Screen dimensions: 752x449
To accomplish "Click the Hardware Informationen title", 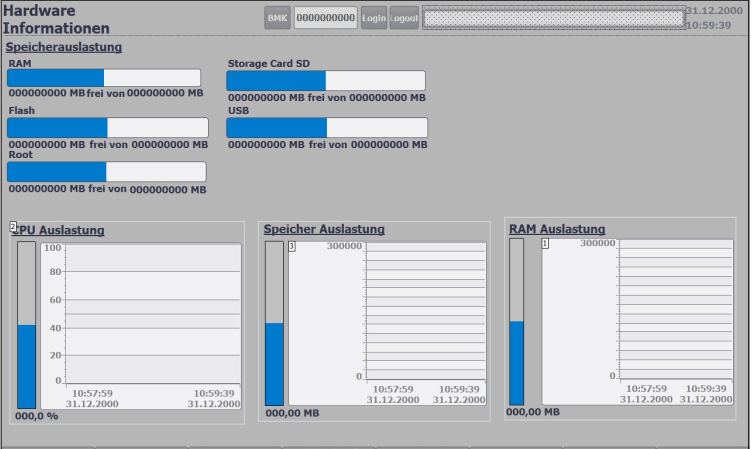I will [x=56, y=19].
